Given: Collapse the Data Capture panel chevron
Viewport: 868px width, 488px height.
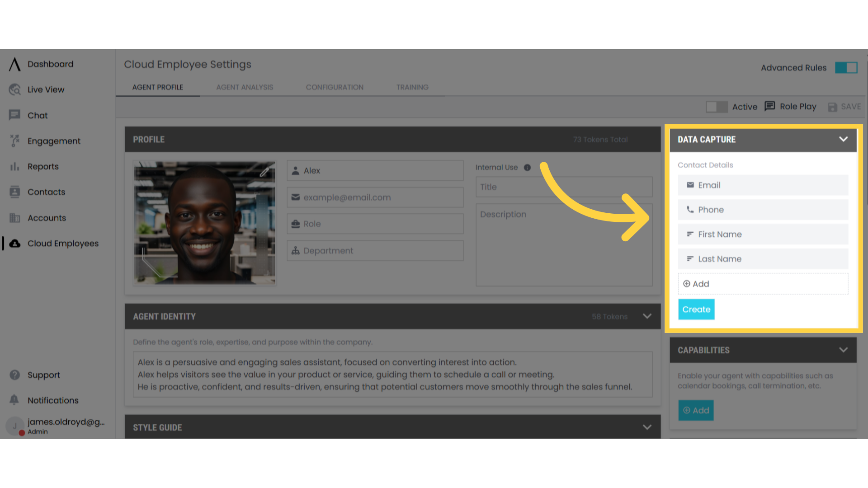Looking at the screenshot, I should click(843, 139).
